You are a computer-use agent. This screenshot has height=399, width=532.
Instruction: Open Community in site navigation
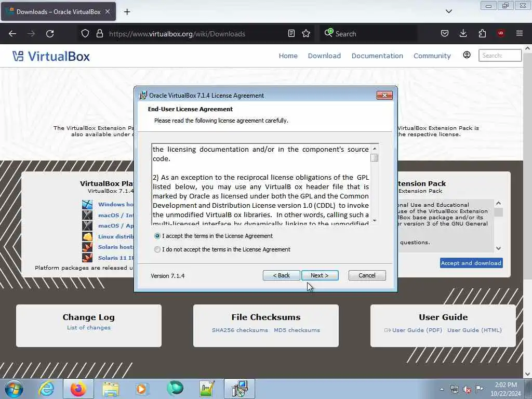point(432,56)
